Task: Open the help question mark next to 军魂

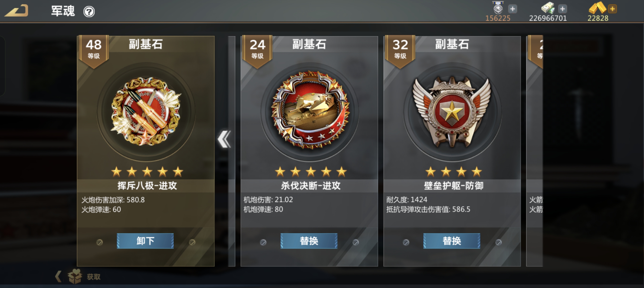Action: click(x=89, y=12)
